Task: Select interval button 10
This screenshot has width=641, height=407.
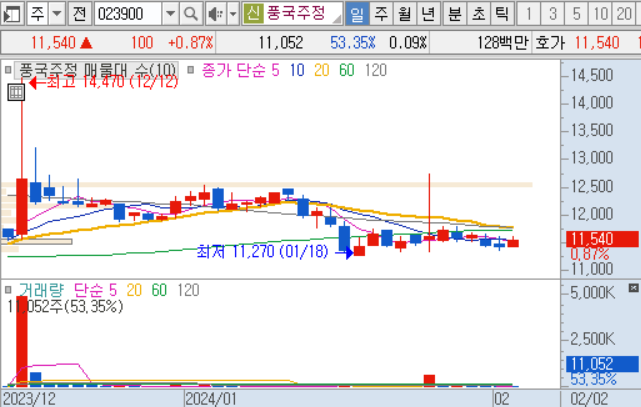Action: [600, 14]
